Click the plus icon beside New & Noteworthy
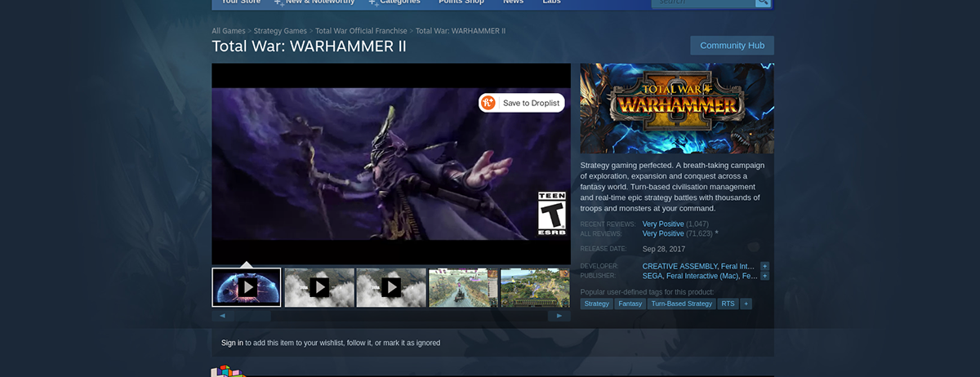 click(278, 2)
